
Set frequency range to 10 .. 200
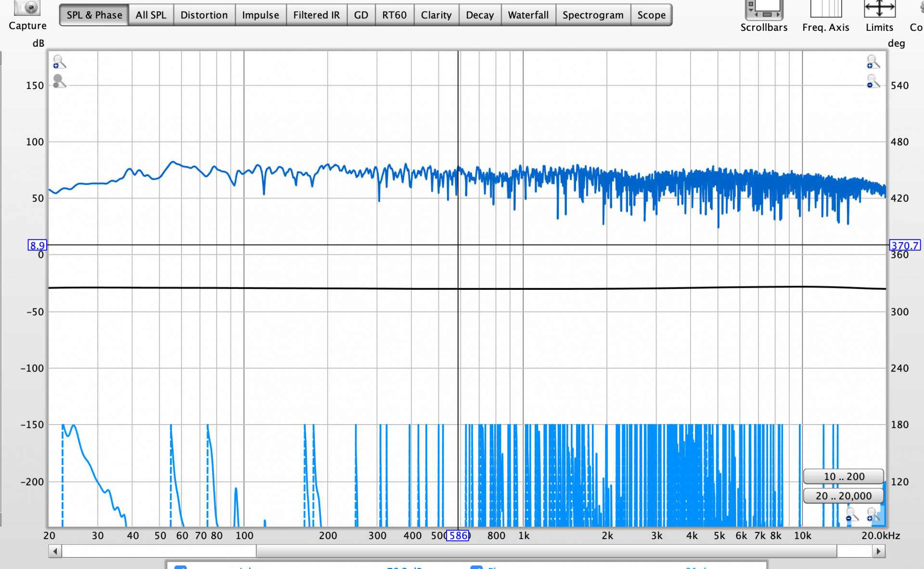844,477
